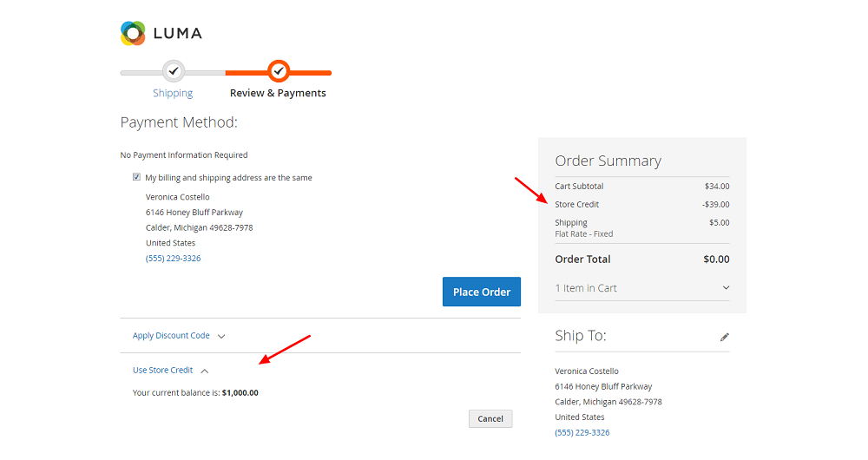Viewport: 868px width, 460px height.
Task: Click the chevron beside Apply Discount Code
Action: [221, 336]
